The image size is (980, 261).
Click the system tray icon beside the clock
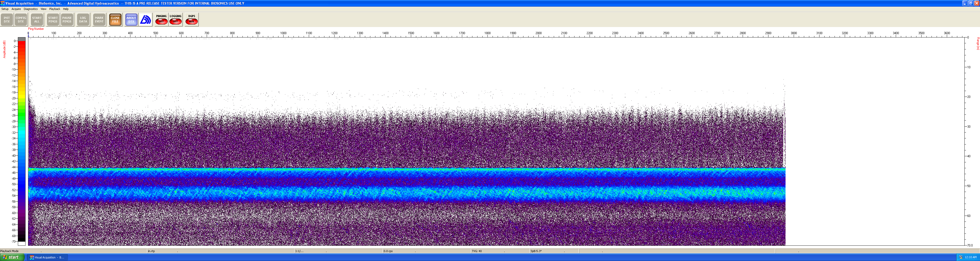(961, 257)
